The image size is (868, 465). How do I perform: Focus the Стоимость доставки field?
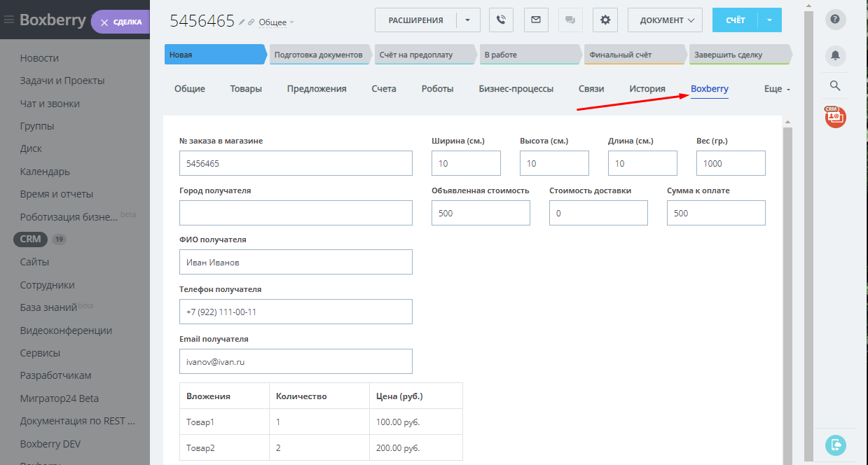(598, 213)
